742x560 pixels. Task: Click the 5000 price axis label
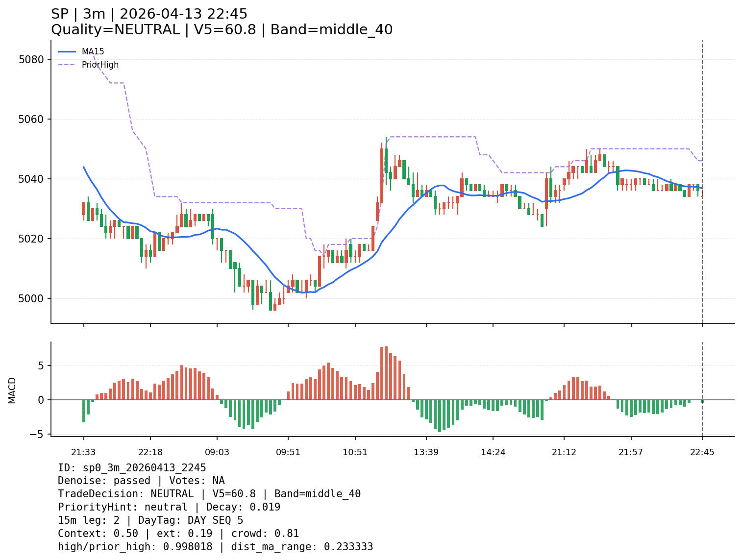point(31,298)
